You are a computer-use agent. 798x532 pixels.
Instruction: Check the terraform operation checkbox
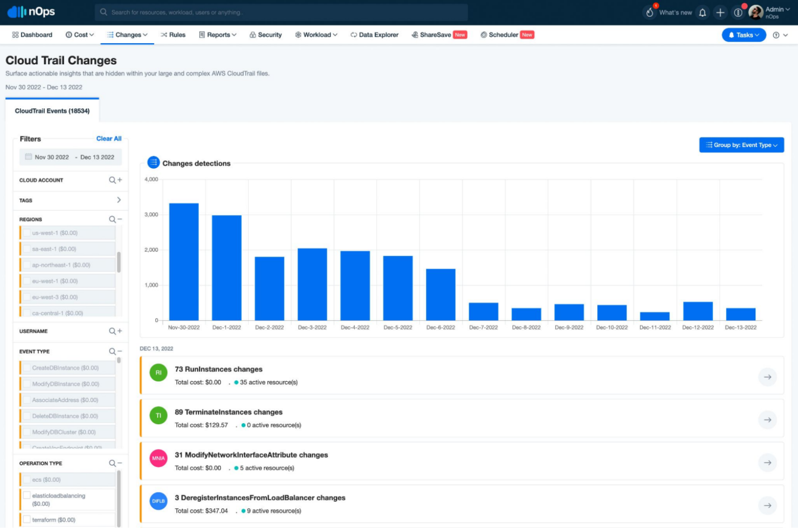26,520
